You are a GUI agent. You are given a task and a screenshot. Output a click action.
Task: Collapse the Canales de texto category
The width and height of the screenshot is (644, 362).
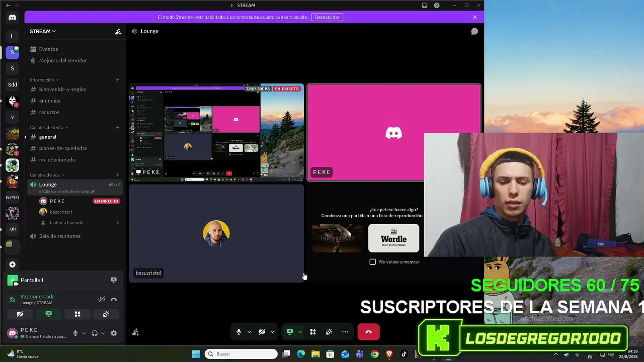coord(49,128)
